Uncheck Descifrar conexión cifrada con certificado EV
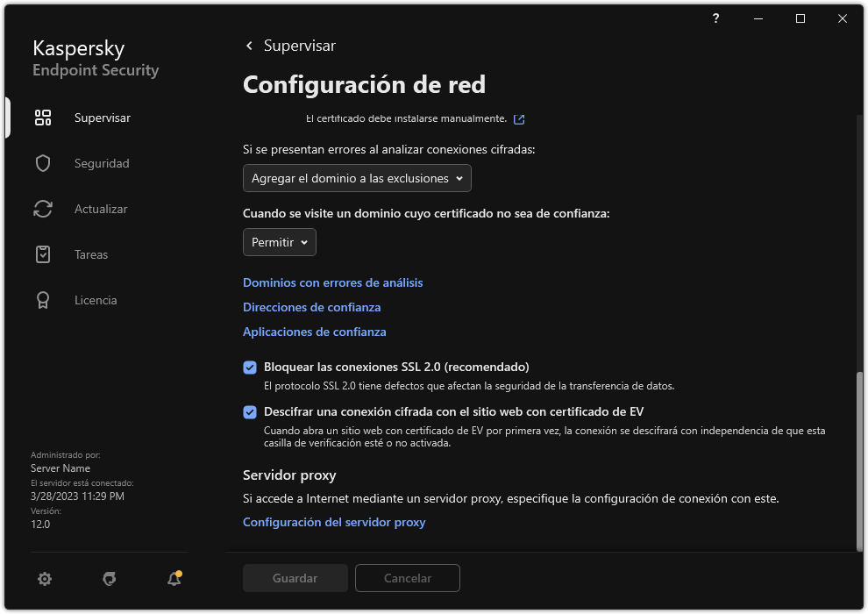Viewport: 868px width, 614px height. coord(250,411)
